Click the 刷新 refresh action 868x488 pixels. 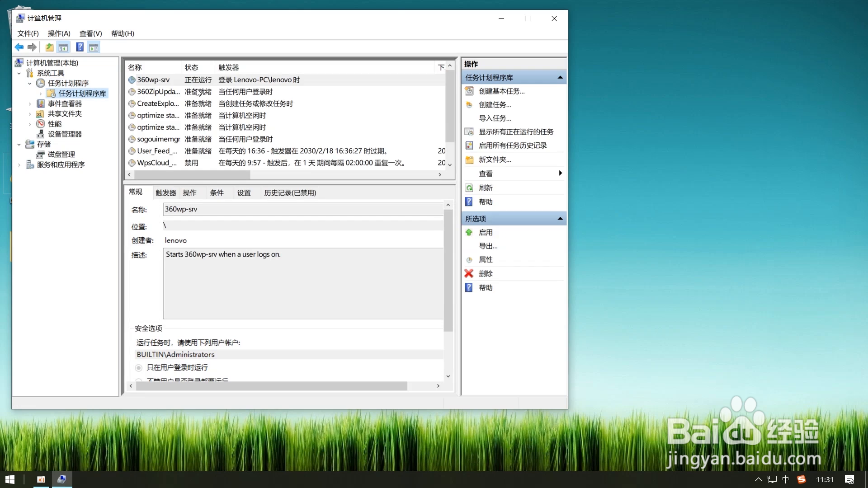click(486, 188)
